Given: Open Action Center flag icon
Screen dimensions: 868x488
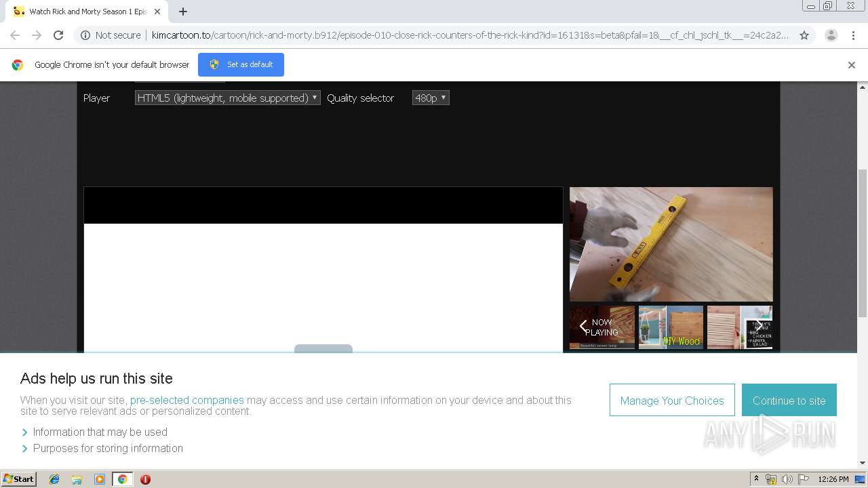Looking at the screenshot, I should (804, 479).
